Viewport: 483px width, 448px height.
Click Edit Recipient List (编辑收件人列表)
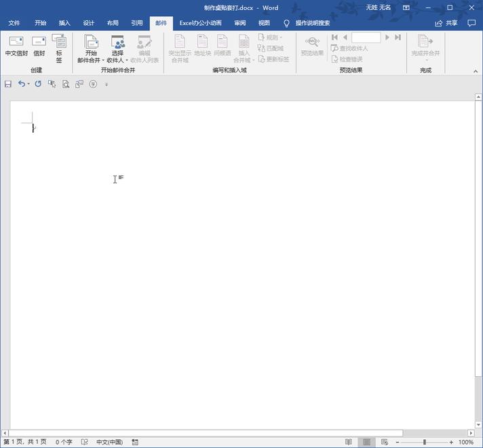click(x=144, y=49)
